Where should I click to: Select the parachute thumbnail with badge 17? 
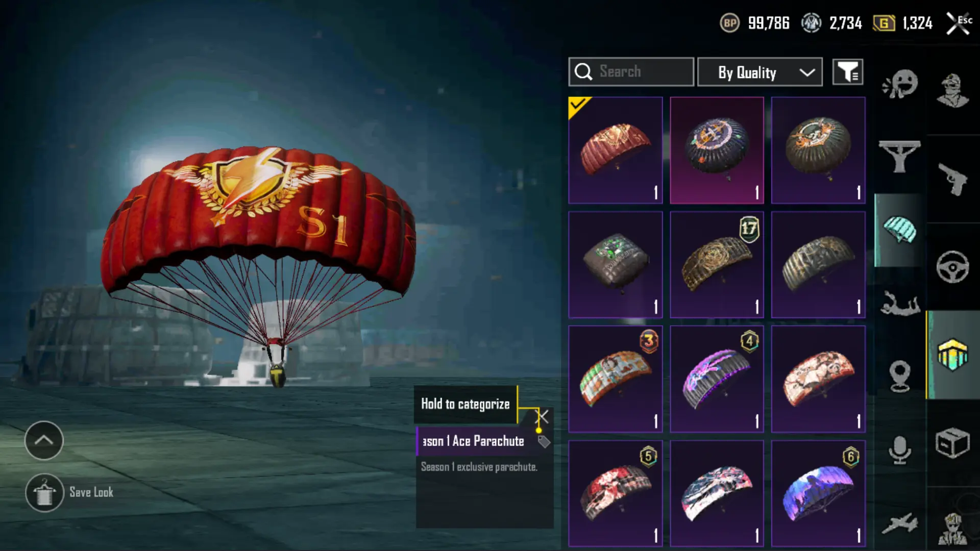click(717, 264)
